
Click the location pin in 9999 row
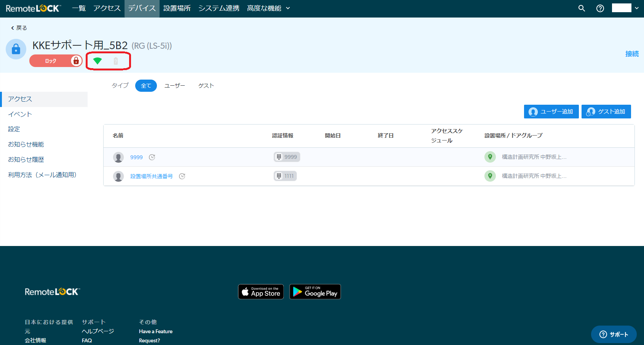[x=490, y=157]
